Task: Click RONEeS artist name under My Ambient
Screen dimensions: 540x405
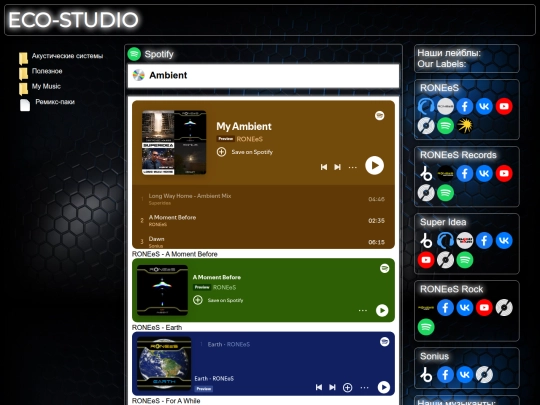Action: pos(250,139)
